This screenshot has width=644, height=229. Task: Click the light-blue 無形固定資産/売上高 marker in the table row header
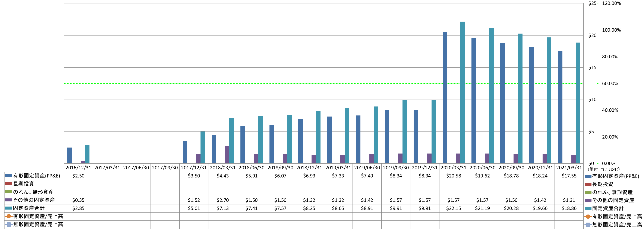coord(9,225)
